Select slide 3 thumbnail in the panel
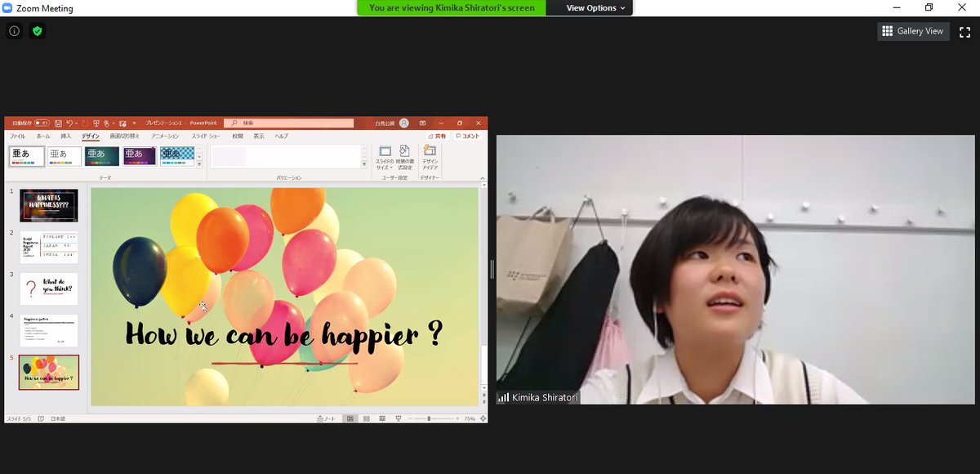 click(x=49, y=290)
